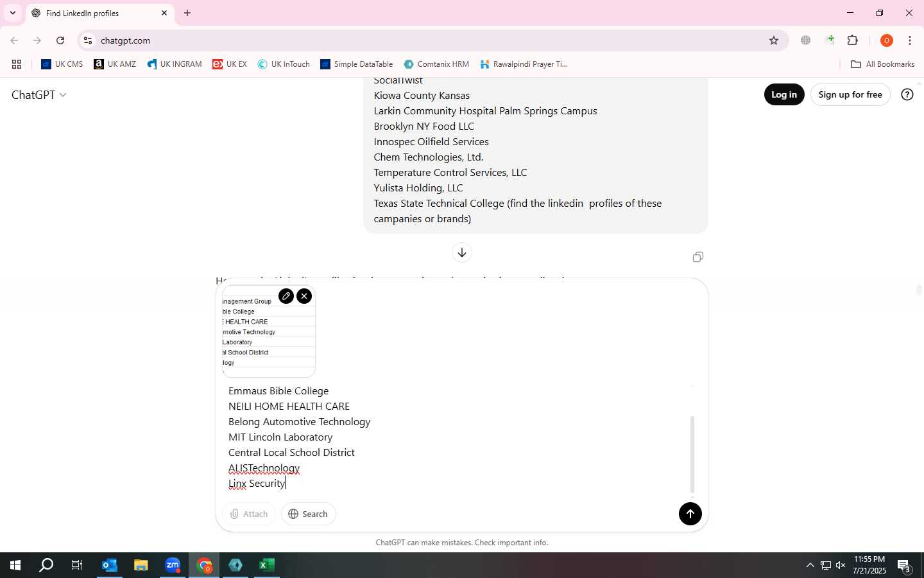Viewport: 924px width, 578px height.
Task: Open the green plus extension icon
Action: pos(830,40)
